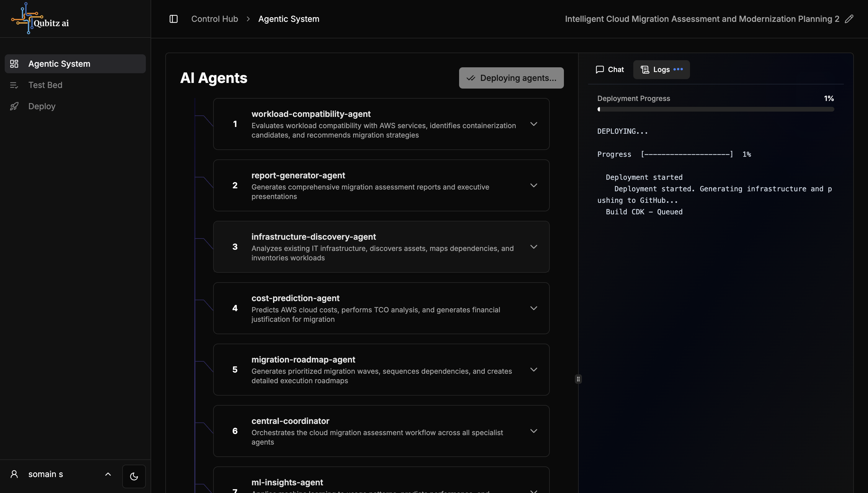Click the Deploy rocket icon
The width and height of the screenshot is (868, 493).
[x=14, y=106]
